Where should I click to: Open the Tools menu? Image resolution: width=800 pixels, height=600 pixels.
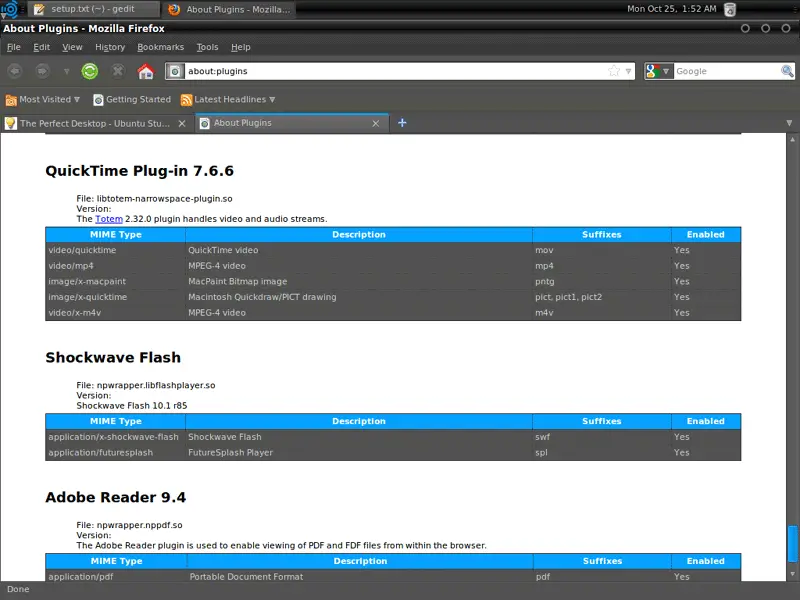click(x=207, y=47)
